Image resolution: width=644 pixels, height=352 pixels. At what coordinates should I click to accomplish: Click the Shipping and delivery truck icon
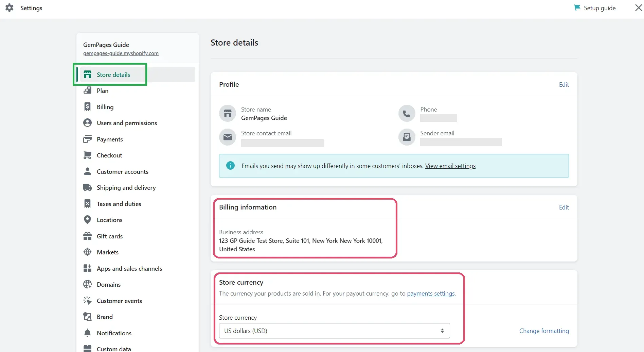87,187
